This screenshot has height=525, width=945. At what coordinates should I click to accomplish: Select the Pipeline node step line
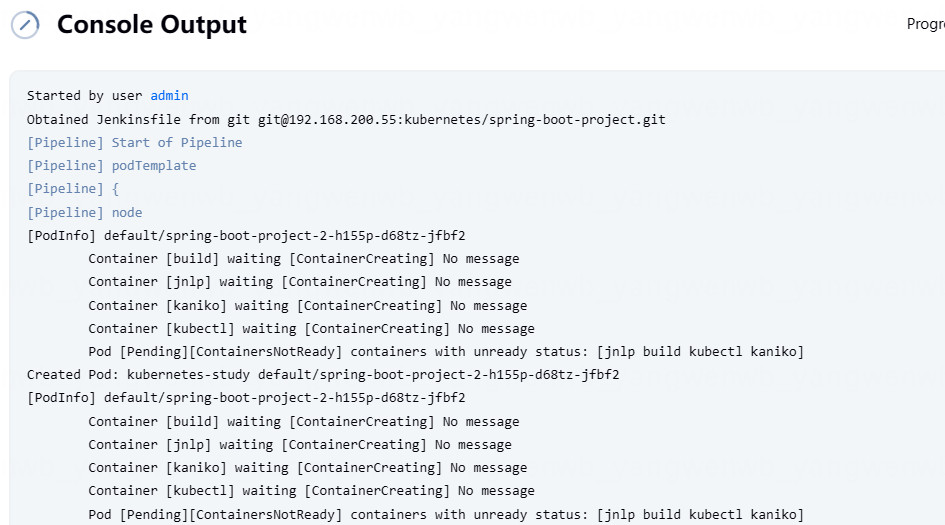(84, 212)
